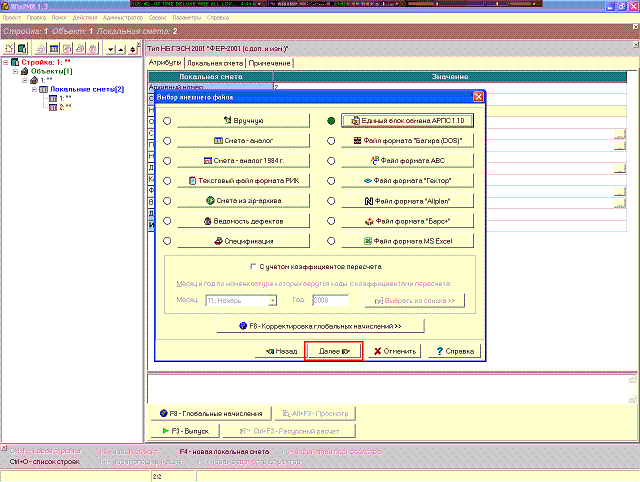Enable С учетом коэффициентов пересчета checkbox
The height and width of the screenshot is (482, 640).
[x=253, y=267]
